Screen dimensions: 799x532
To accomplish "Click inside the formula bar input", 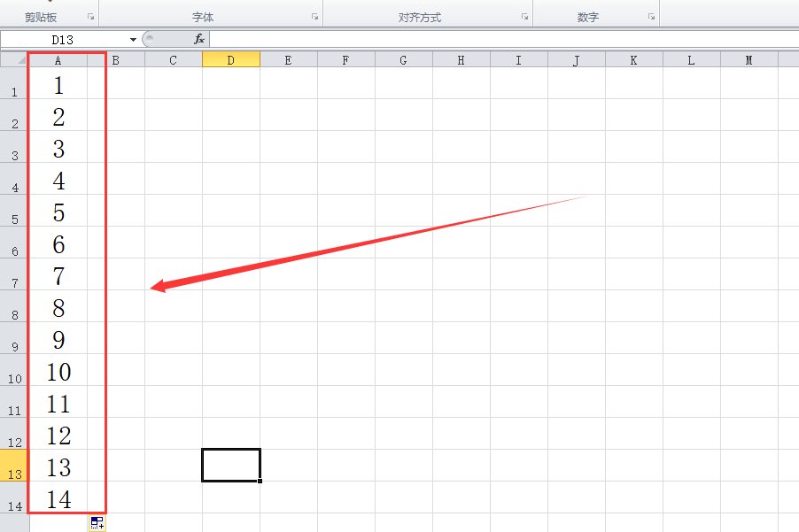I will pyautogui.click(x=496, y=39).
